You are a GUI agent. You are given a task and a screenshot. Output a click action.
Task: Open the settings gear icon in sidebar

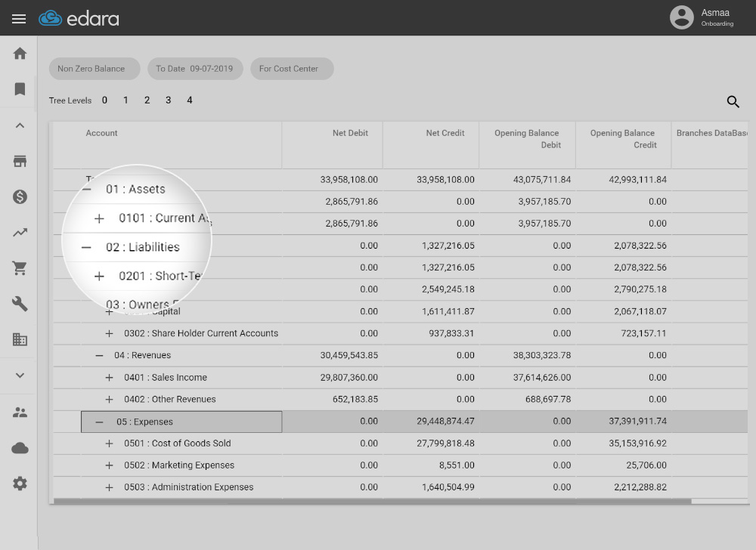(20, 484)
